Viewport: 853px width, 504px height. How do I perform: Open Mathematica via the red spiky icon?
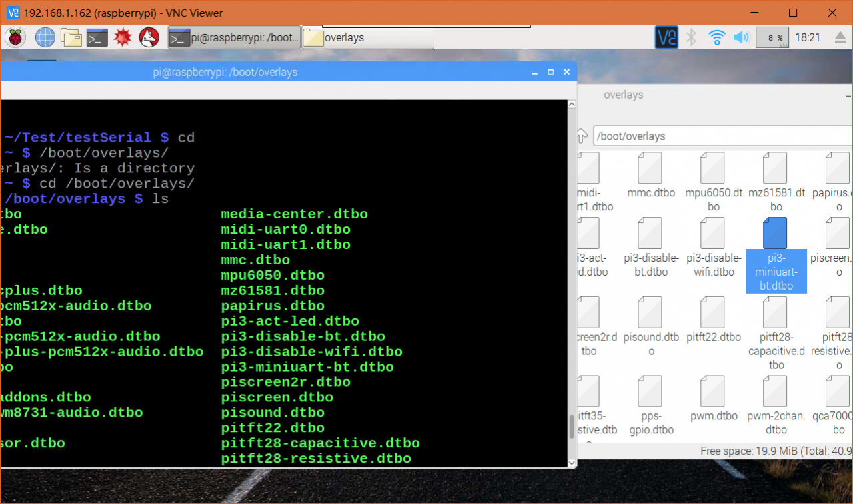123,37
